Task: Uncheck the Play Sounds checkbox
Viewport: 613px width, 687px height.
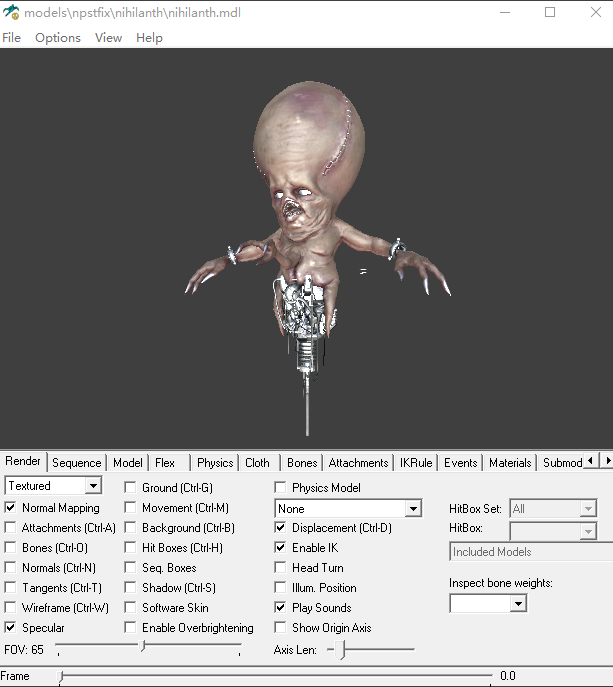Action: click(x=280, y=607)
